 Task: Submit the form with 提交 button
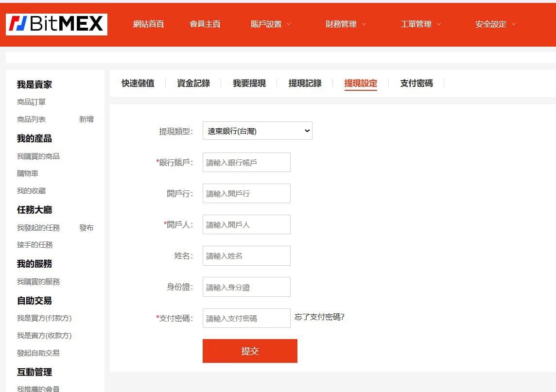pos(250,351)
